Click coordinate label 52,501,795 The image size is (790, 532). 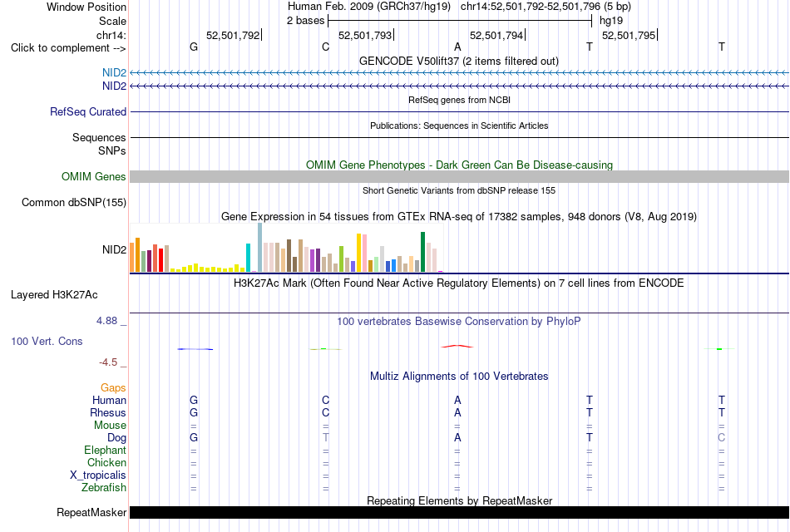629,35
